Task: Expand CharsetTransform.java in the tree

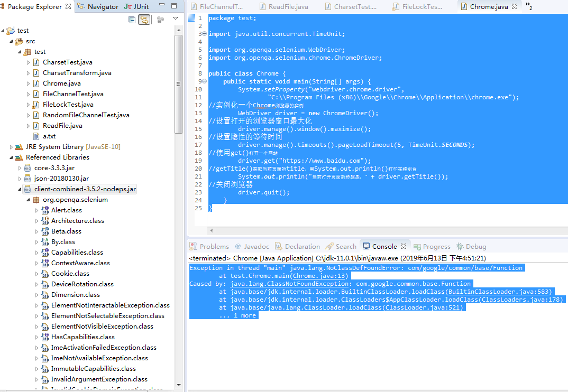Action: tap(28, 73)
